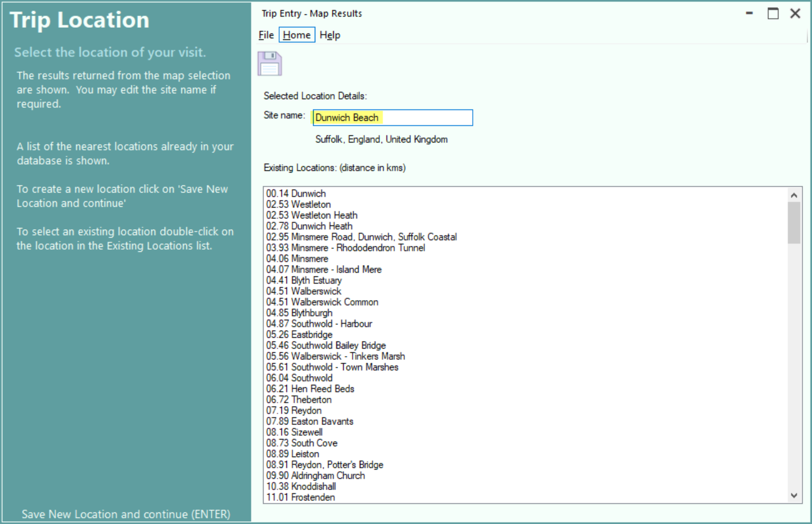This screenshot has width=812, height=524.
Task: Click the Site name input field
Action: tap(393, 117)
